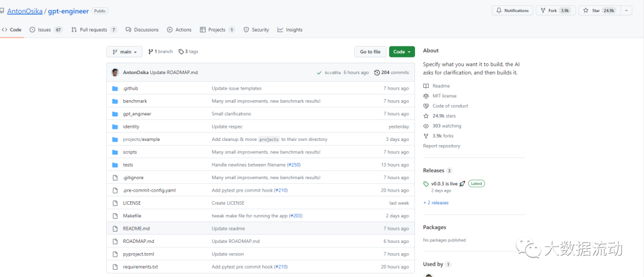The height and width of the screenshot is (277, 644).
Task: Click the history clock icon near commits
Action: pos(377,73)
